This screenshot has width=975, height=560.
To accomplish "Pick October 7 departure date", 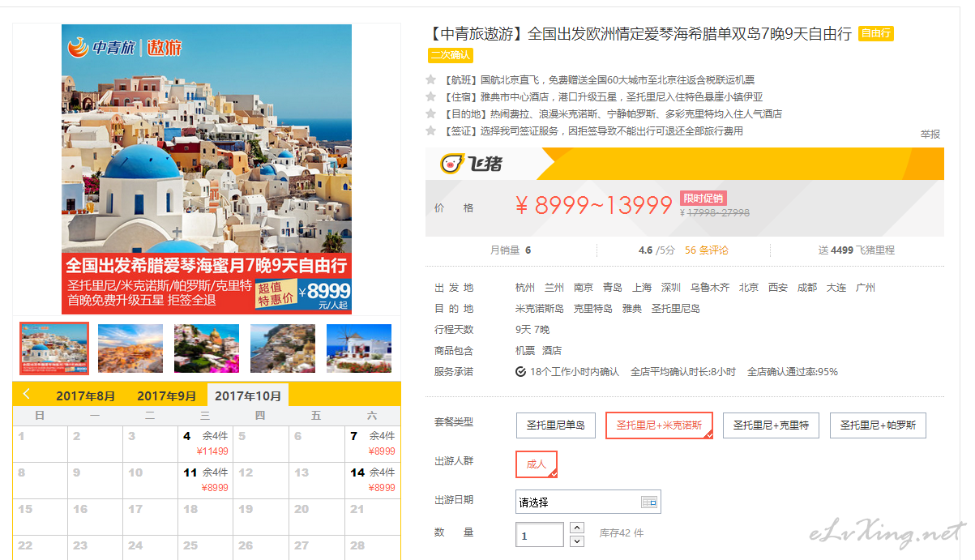I will 372,444.
